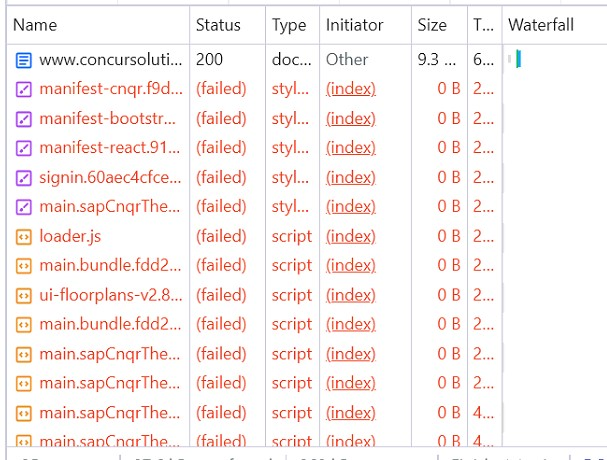This screenshot has height=460, width=607.
Task: Sort requests by the Name column header
Action: (35, 24)
